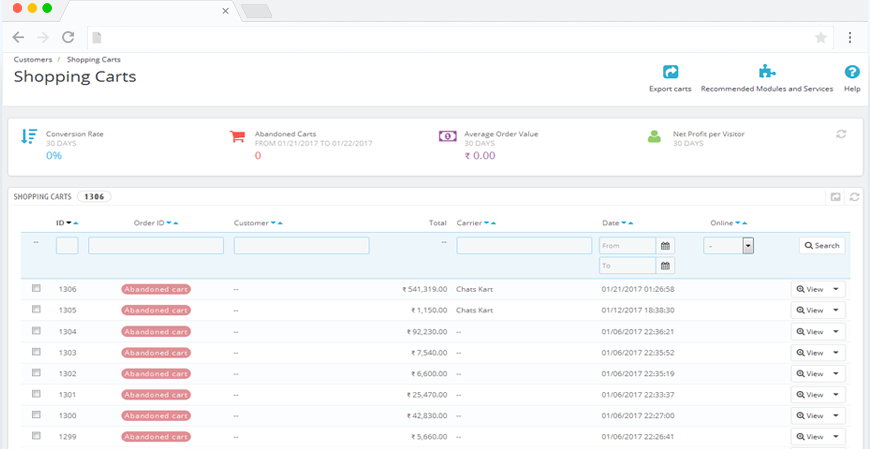Open calendar picker for From date
Image resolution: width=870 pixels, height=449 pixels.
[x=666, y=246]
